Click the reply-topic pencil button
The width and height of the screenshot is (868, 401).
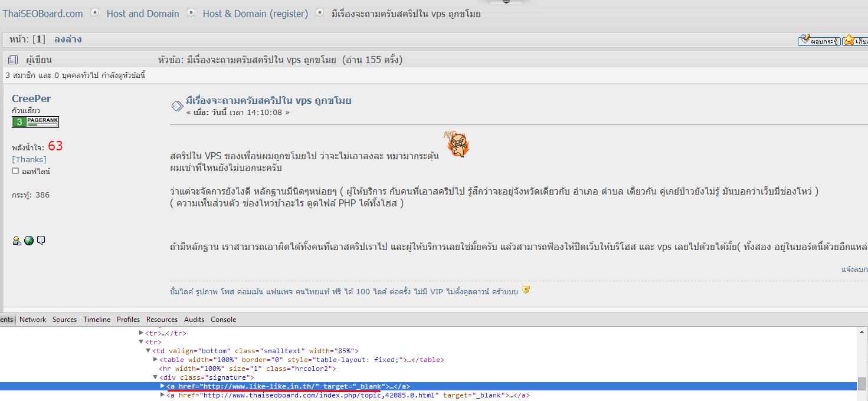[819, 40]
